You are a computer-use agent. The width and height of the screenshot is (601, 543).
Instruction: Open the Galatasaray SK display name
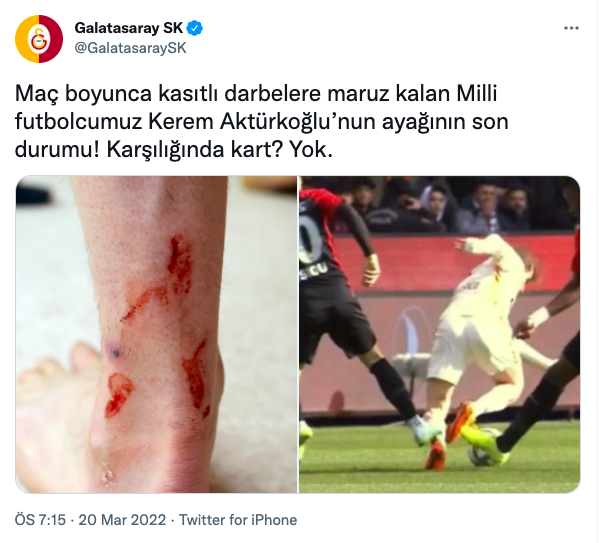click(x=128, y=28)
